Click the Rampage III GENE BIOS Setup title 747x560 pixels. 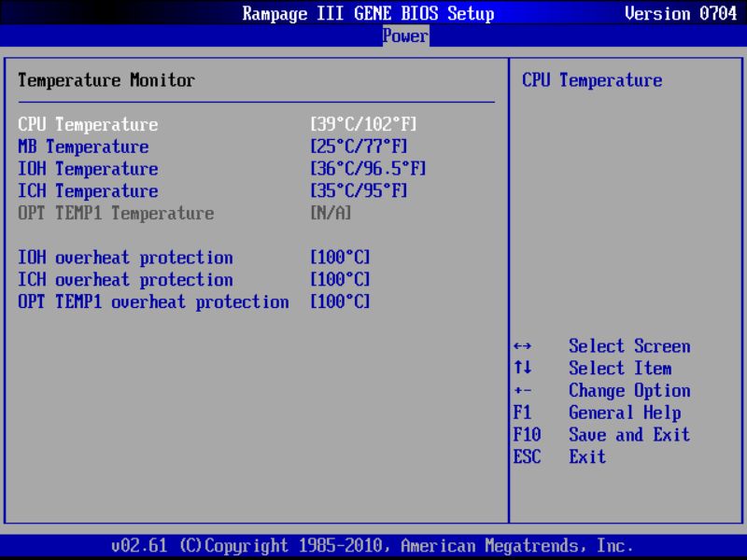coord(368,13)
